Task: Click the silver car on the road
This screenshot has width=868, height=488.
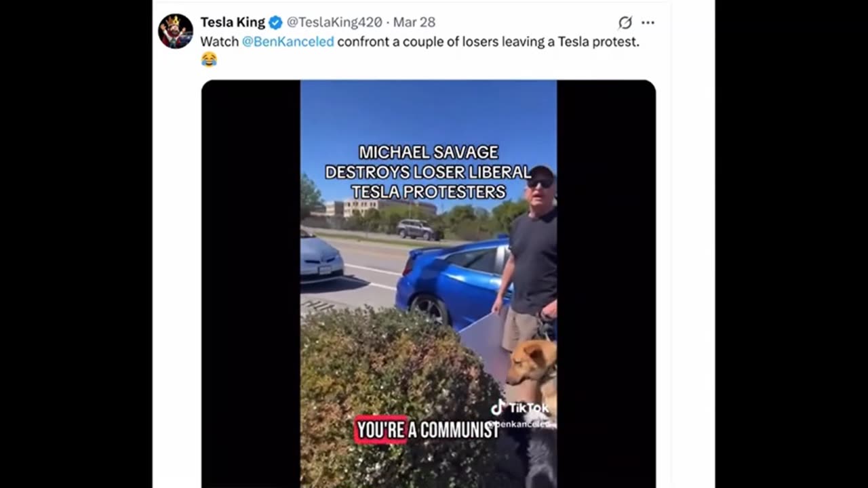Action: point(319,256)
